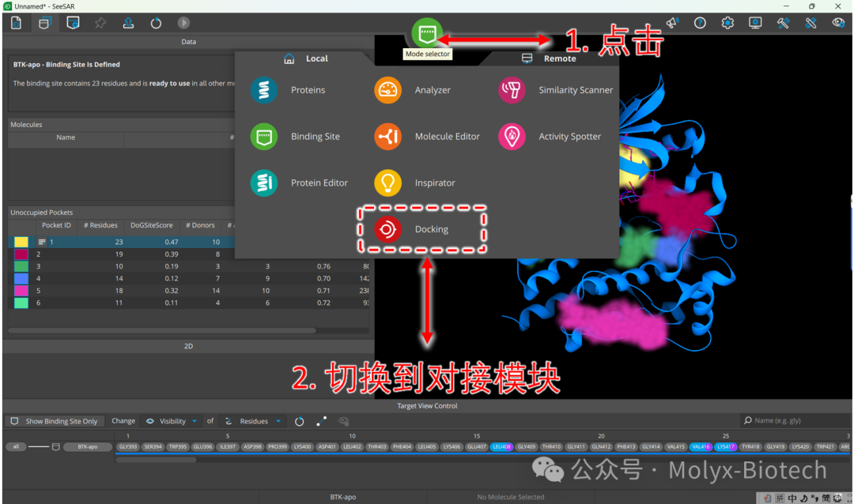Click the magenta swatch of pocket 5
Screen dimensions: 854x504
click(x=21, y=291)
